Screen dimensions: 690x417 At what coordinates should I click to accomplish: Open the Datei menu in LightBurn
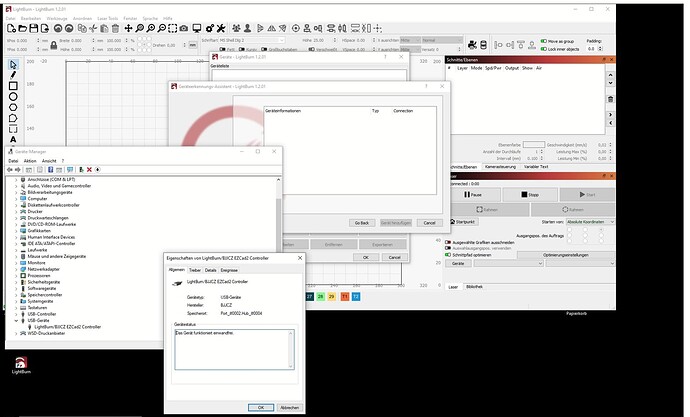click(11, 18)
